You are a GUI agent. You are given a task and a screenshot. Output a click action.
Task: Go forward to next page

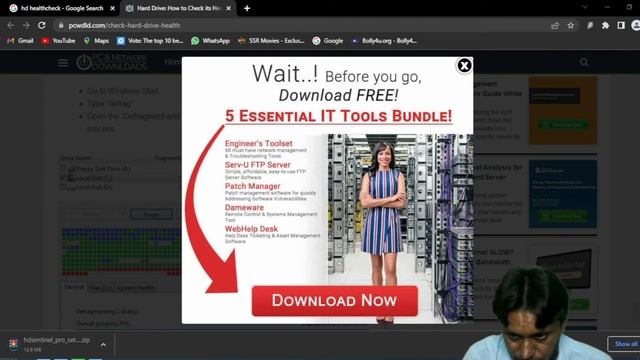click(x=26, y=25)
